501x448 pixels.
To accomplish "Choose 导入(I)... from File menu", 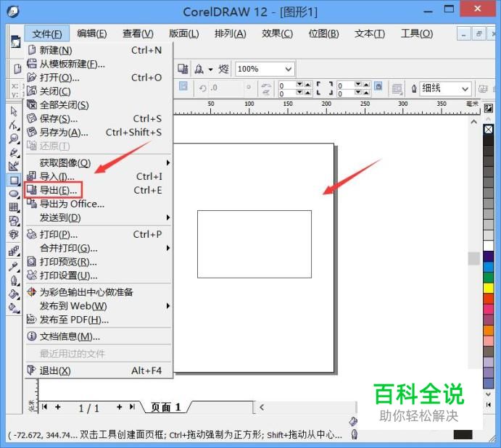I will [99, 176].
